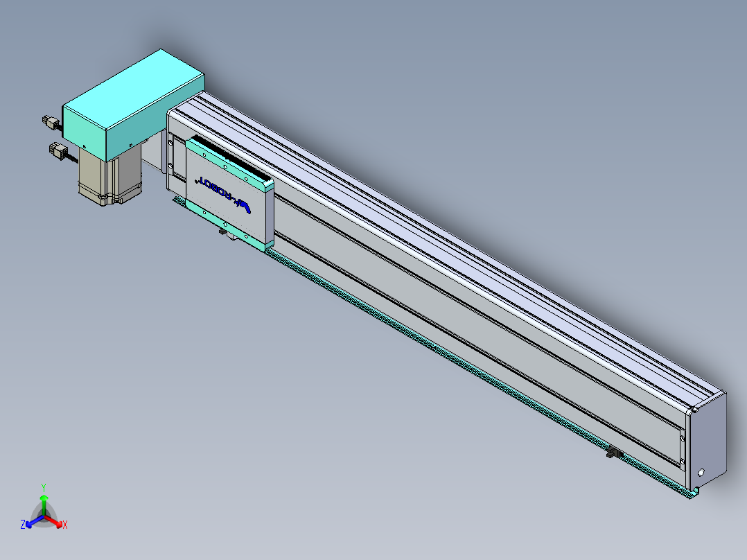Select the black sensor below the carriage
747x560 pixels.
(x=223, y=232)
